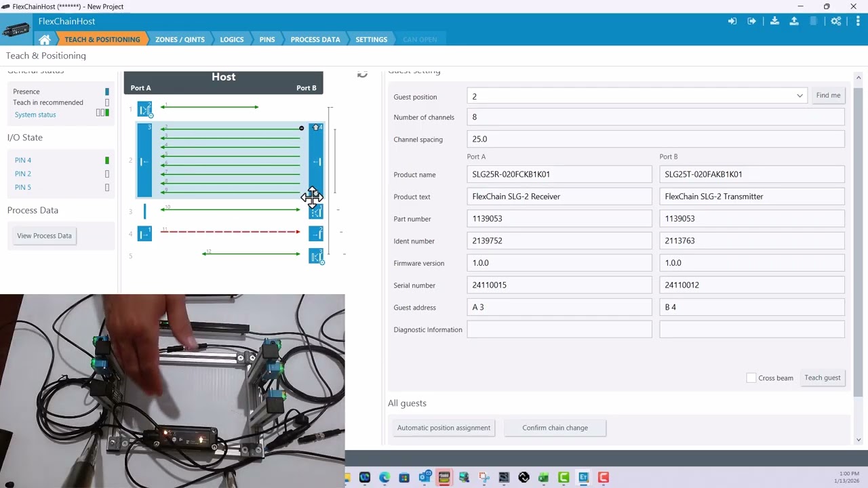Click the scrollbar down arrow in guest panel
The width and height of the screenshot is (868, 488).
[x=859, y=440]
